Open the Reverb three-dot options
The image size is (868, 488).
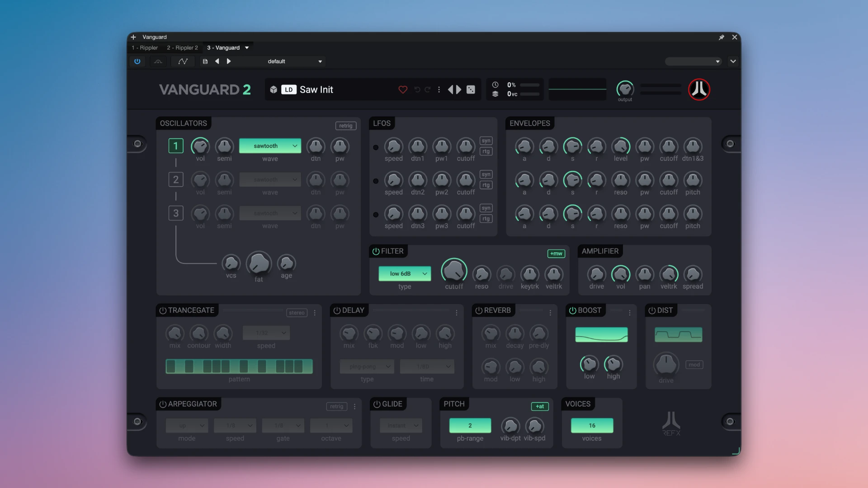pos(550,313)
